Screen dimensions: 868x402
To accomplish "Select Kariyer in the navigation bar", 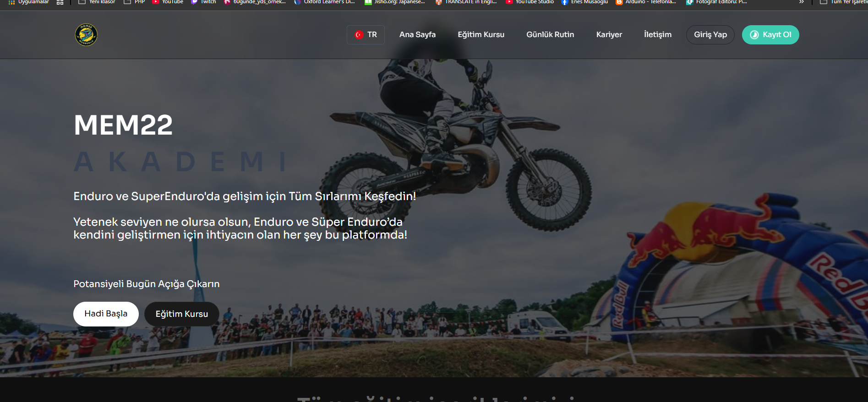I will coord(609,35).
